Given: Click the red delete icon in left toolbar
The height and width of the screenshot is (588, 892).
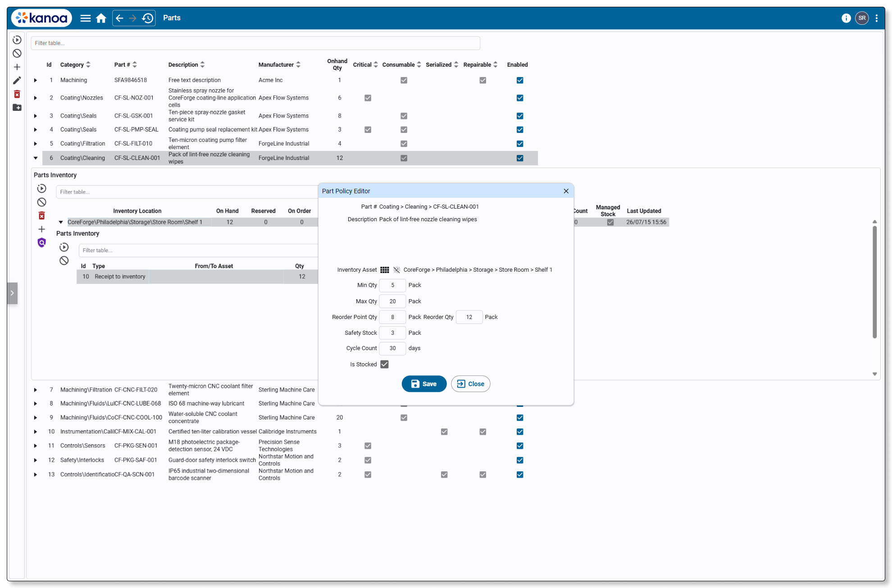Looking at the screenshot, I should coord(17,94).
